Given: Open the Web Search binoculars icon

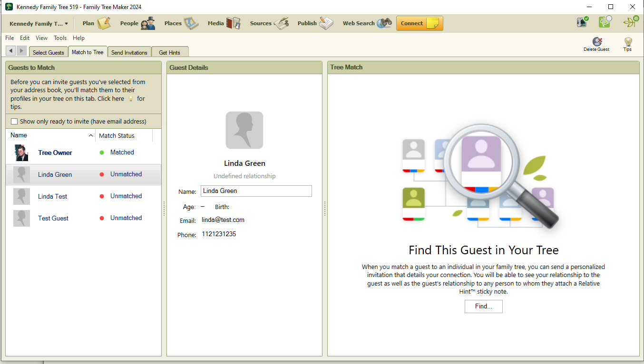Looking at the screenshot, I should (384, 23).
